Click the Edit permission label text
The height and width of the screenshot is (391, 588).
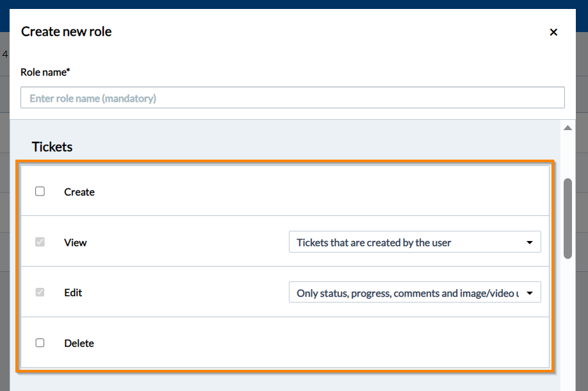point(72,292)
